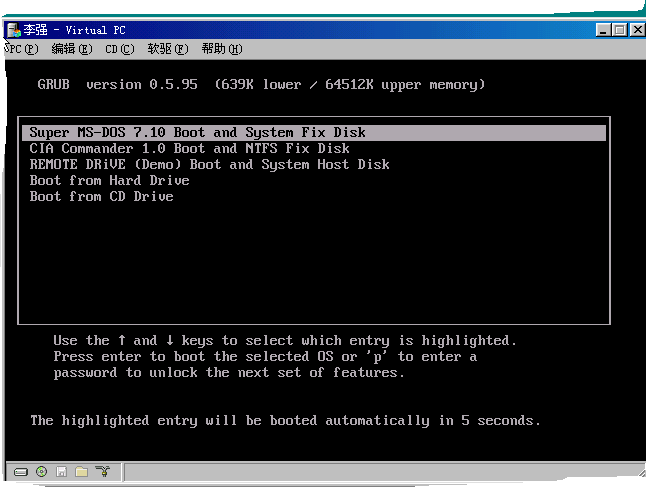The height and width of the screenshot is (487, 646).
Task: Maximize the Virtual PC window
Action: (x=620, y=30)
